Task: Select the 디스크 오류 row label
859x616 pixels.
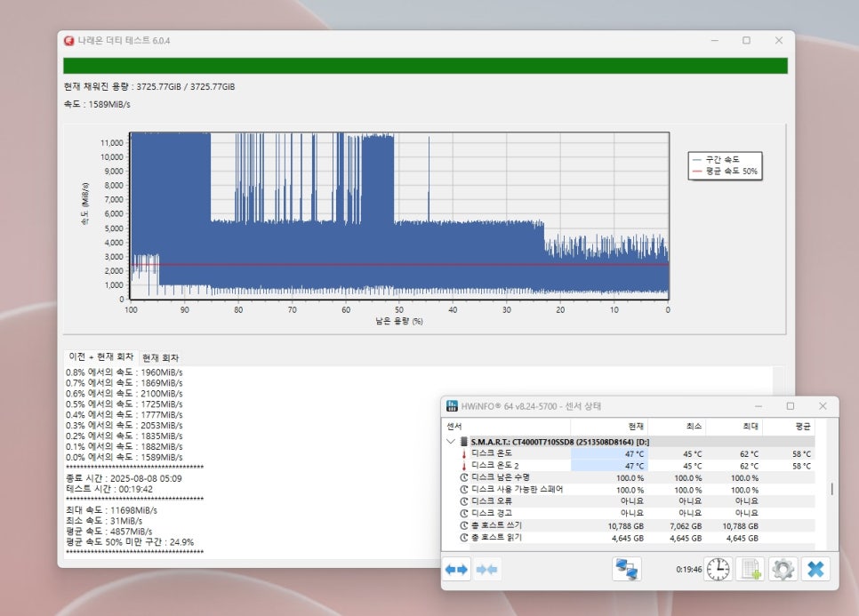Action: (492, 501)
